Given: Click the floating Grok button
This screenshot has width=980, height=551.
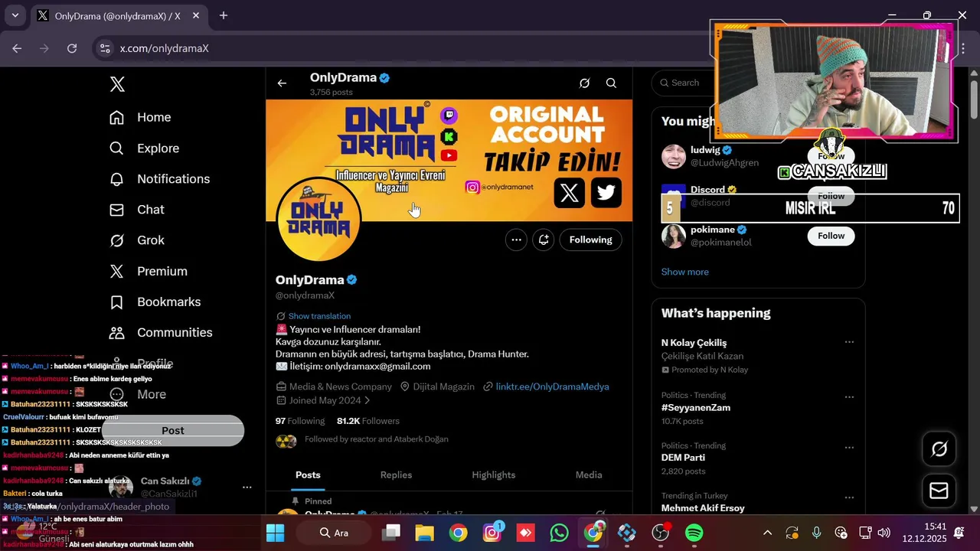Looking at the screenshot, I should [939, 449].
